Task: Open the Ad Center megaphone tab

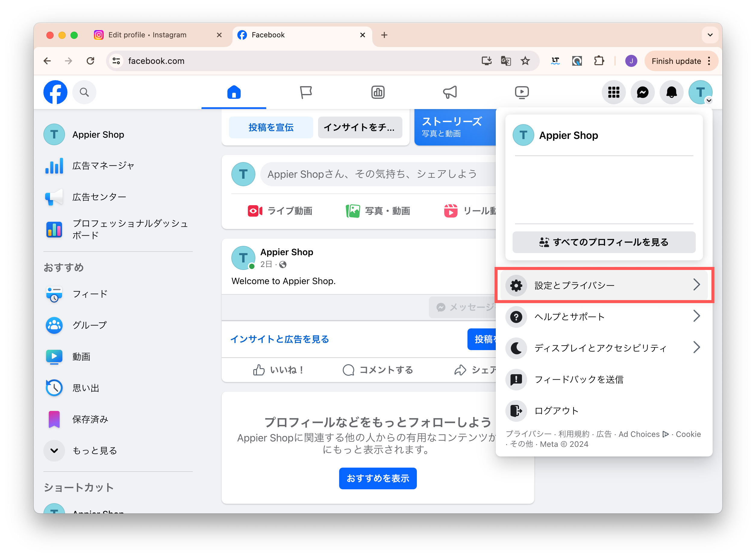Action: 450,92
